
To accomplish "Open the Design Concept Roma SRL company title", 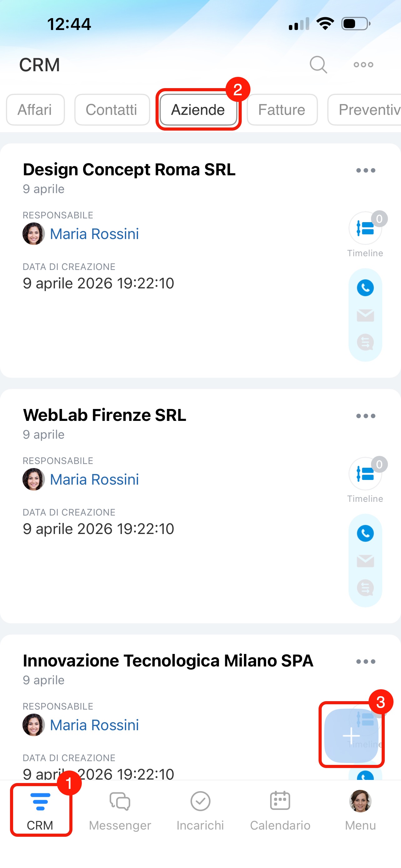I will [x=129, y=170].
